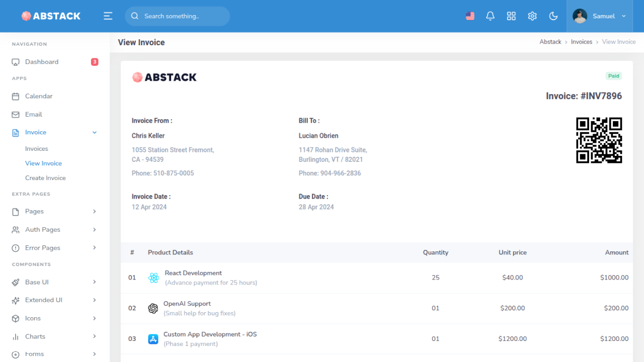
Task: Expand the Pages menu chevron
Action: coord(95,212)
